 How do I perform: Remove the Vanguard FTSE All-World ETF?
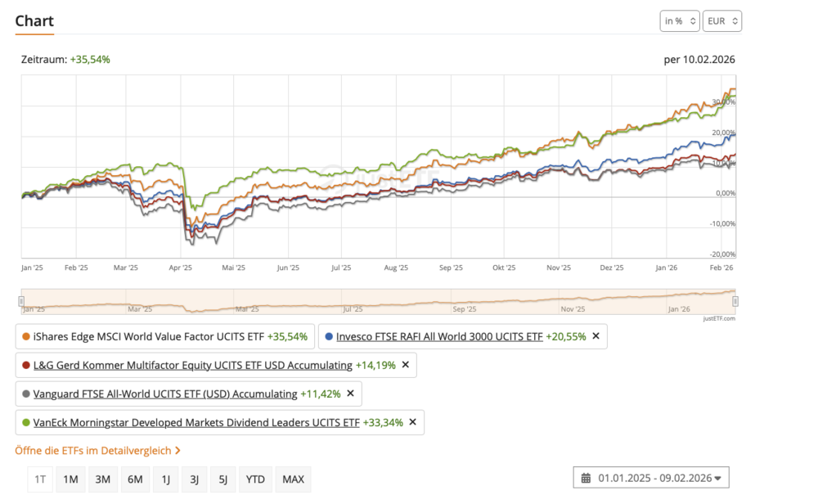(x=351, y=394)
